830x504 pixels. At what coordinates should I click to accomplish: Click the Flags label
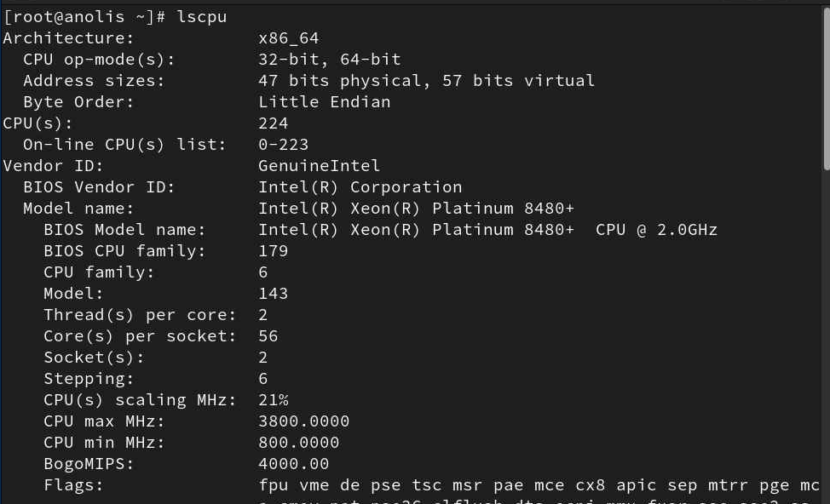click(x=73, y=485)
